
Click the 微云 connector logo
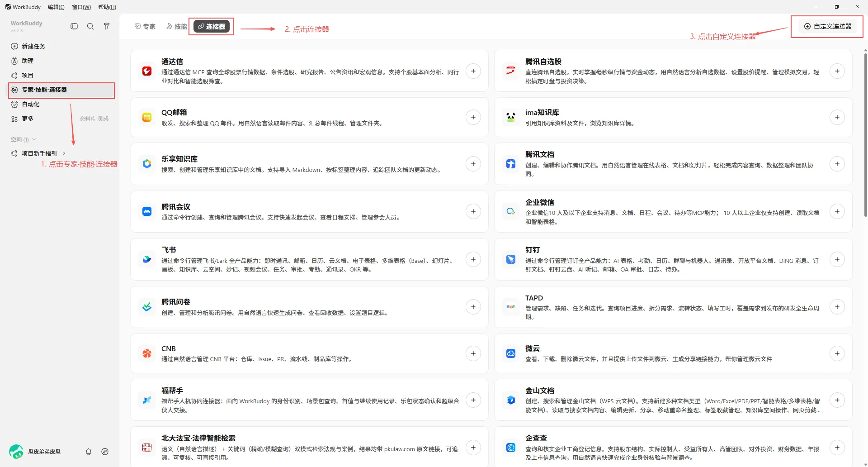511,353
